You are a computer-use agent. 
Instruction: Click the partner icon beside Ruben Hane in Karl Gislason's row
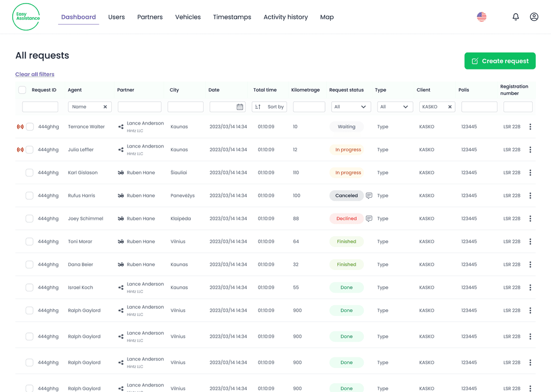pyautogui.click(x=119, y=173)
